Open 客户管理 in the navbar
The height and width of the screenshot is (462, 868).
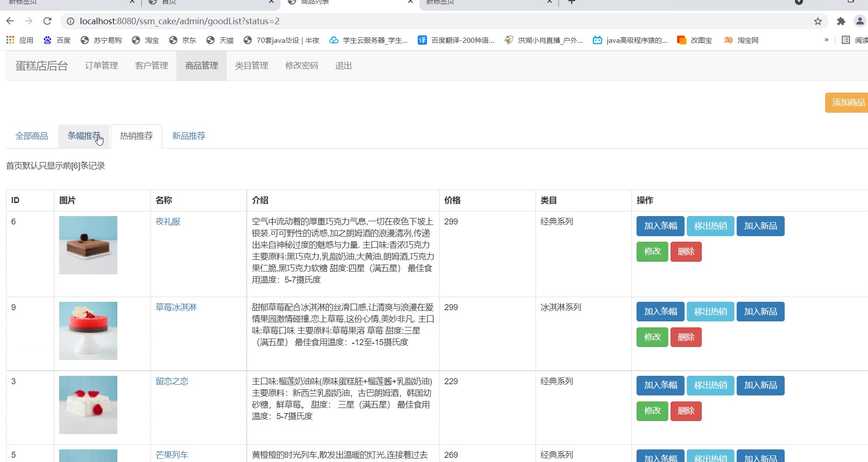151,66
